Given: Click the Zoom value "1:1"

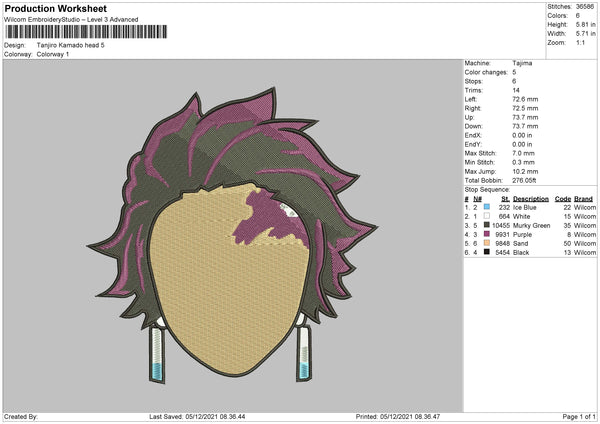Looking at the screenshot, I should pos(580,42).
